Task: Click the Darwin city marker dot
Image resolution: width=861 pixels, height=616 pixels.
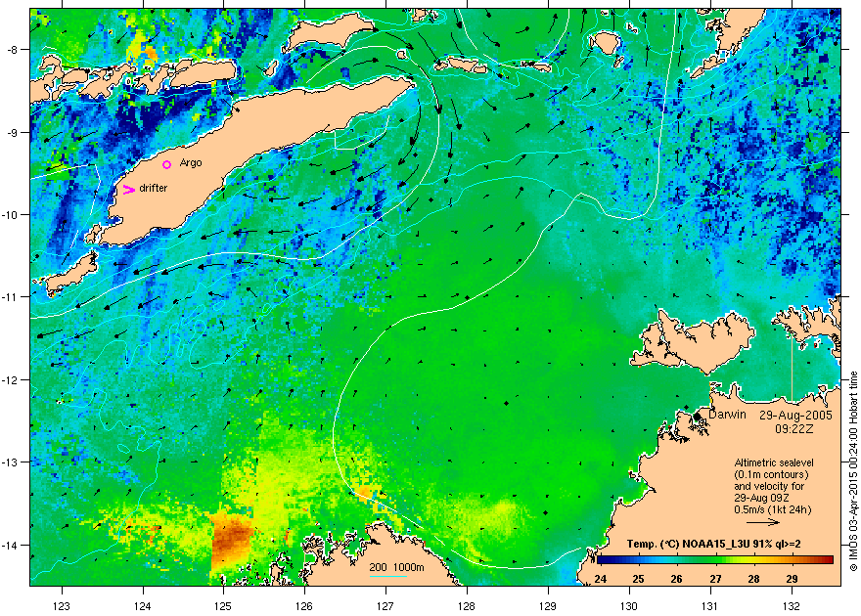Action: pyautogui.click(x=698, y=416)
